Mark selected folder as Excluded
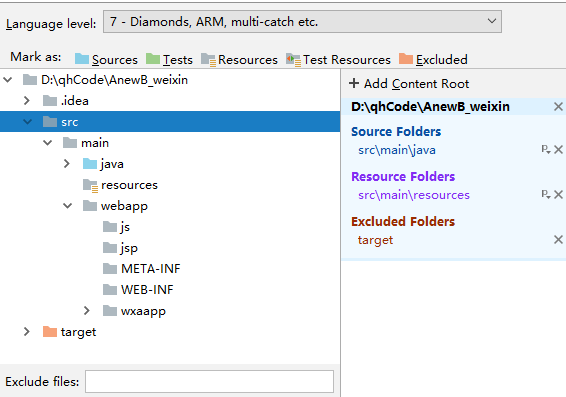This screenshot has width=566, height=397. [x=433, y=59]
